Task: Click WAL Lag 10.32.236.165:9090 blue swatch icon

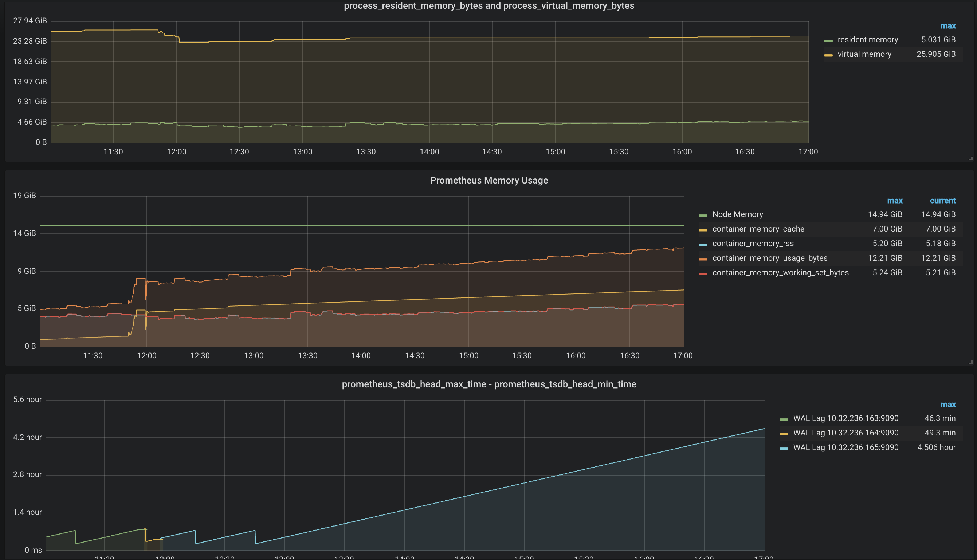Action: (x=784, y=449)
